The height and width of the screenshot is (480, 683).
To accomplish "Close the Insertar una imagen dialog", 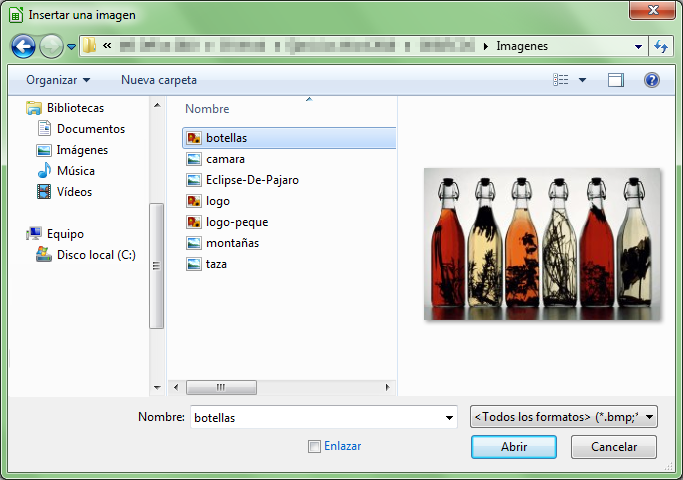I will tap(653, 10).
